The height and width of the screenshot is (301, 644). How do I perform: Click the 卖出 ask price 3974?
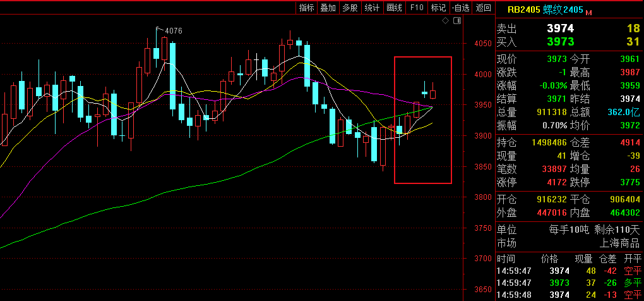coord(560,28)
